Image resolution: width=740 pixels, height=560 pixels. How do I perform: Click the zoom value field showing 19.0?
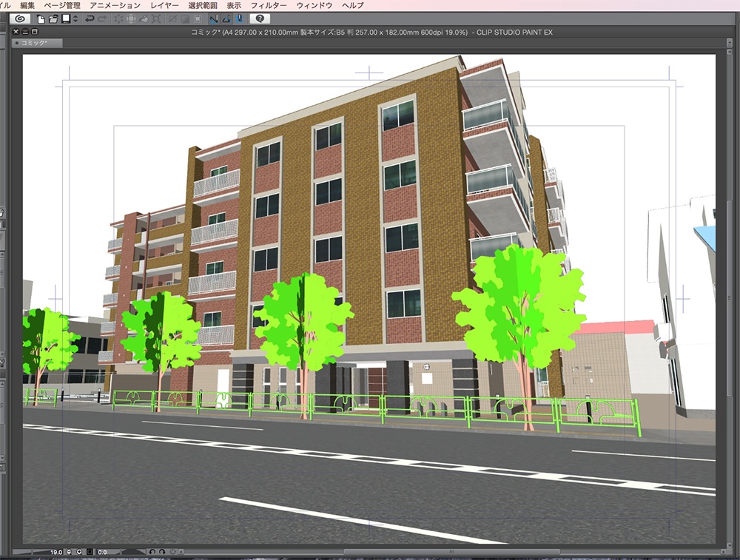point(55,552)
